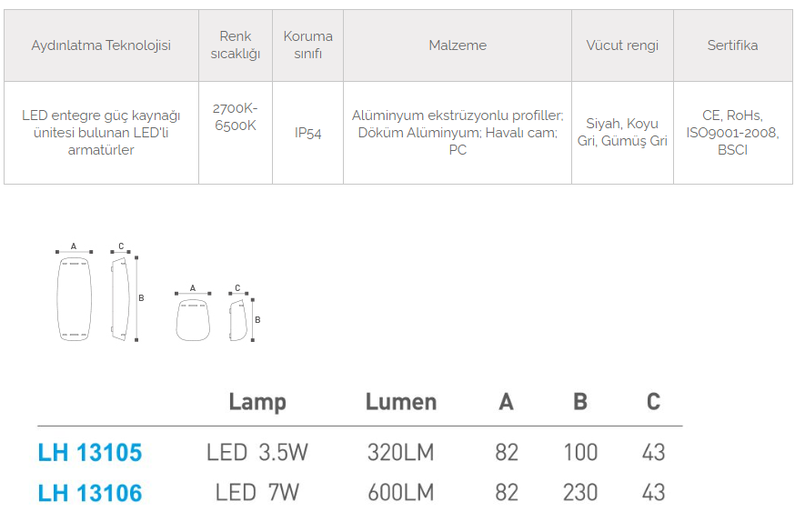Select the 600LM lumen value

[x=401, y=493]
